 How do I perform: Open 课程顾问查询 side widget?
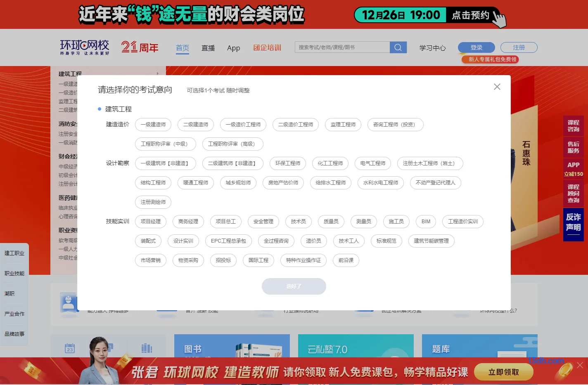pos(574,194)
